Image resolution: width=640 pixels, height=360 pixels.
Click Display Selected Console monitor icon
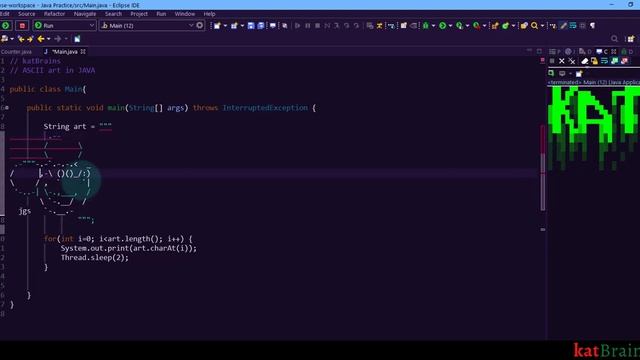562,73
